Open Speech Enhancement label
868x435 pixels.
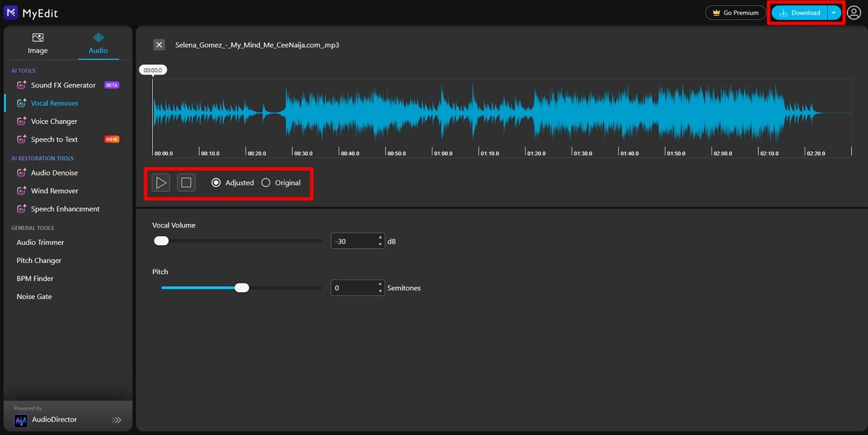coord(65,209)
